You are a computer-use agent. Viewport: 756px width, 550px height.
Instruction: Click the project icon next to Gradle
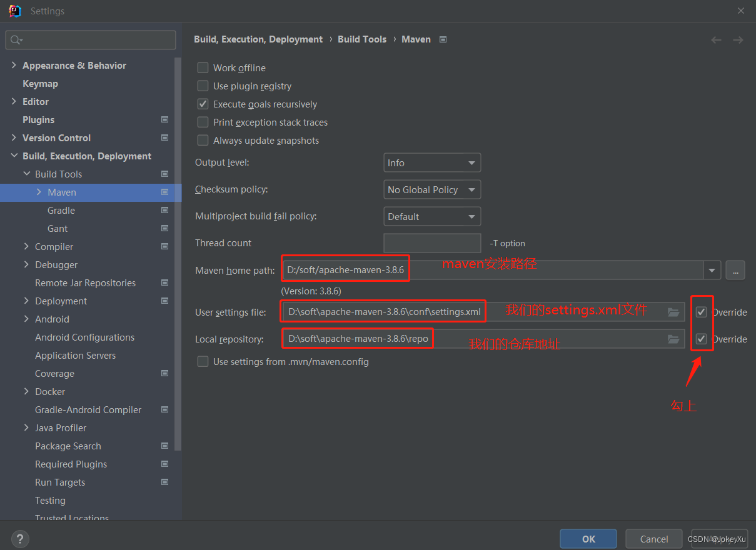click(x=165, y=210)
